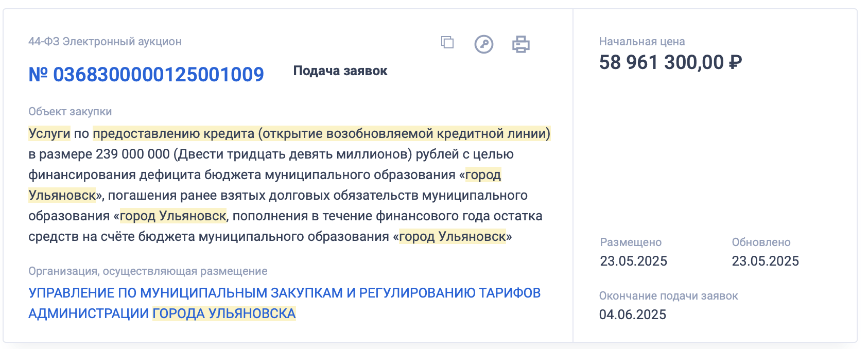Click the Начальная цена label
Screen dimensions: 868x349
click(x=641, y=42)
